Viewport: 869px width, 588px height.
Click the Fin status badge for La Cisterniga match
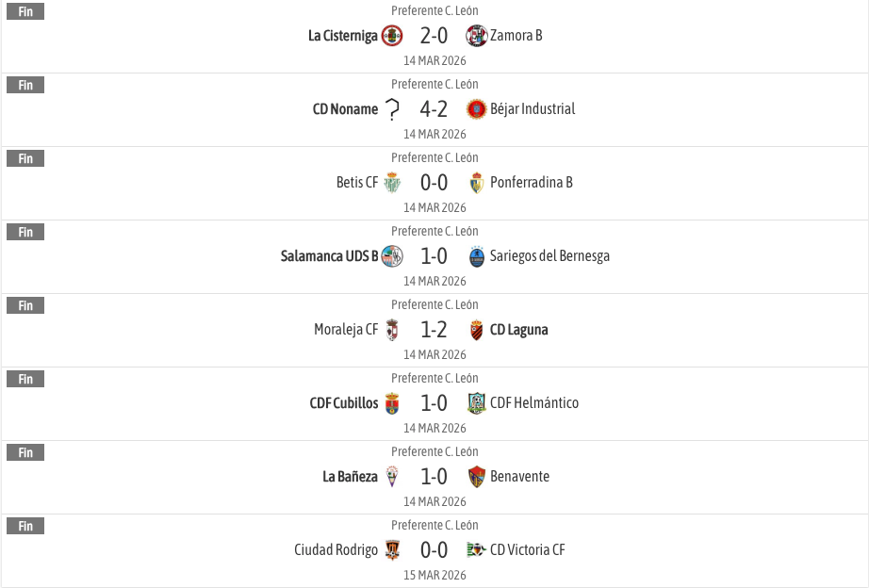tap(25, 12)
